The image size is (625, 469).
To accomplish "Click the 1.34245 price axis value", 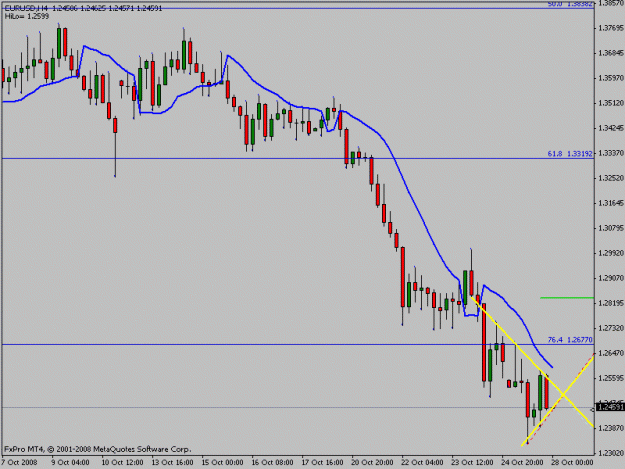I will click(611, 128).
